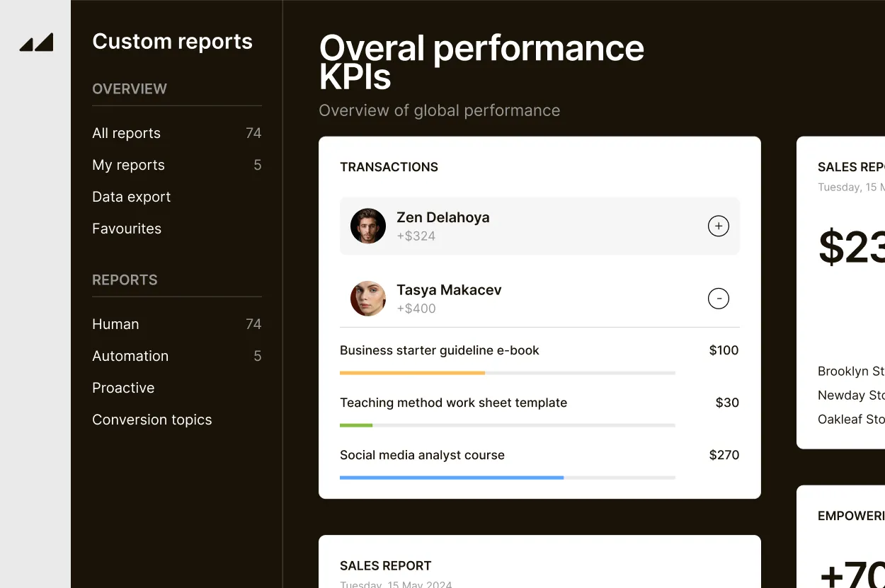The width and height of the screenshot is (885, 588).
Task: Open Favourites in the sidebar
Action: [127, 229]
